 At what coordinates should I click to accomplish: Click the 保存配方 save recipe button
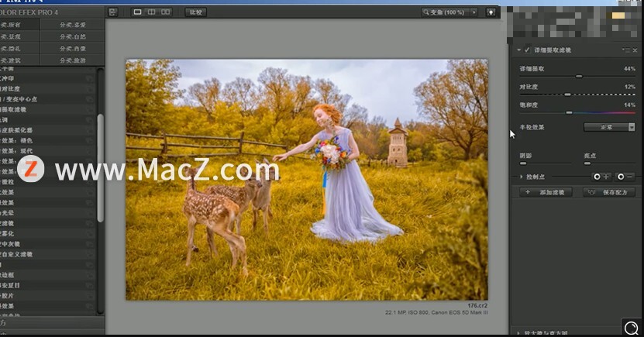609,192
